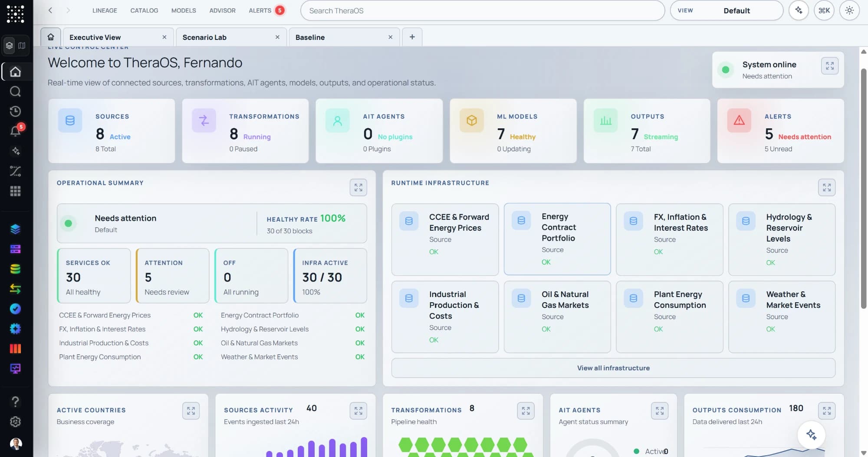The image size is (868, 457).
Task: Open the purple server racks app icon
Action: coord(15,249)
